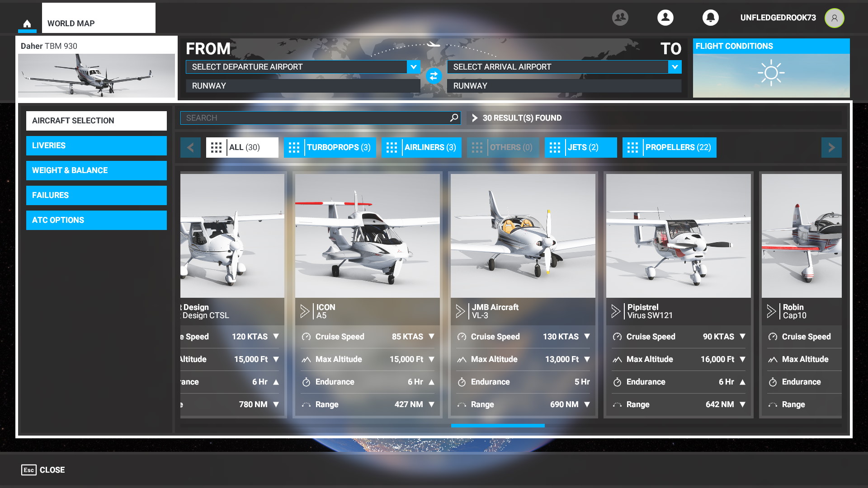
Task: Open the LIVERIES section
Action: [96, 145]
